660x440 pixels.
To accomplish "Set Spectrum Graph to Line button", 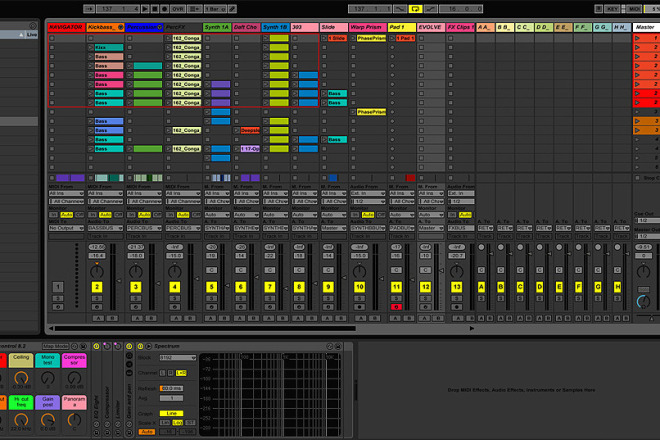I will (x=171, y=413).
